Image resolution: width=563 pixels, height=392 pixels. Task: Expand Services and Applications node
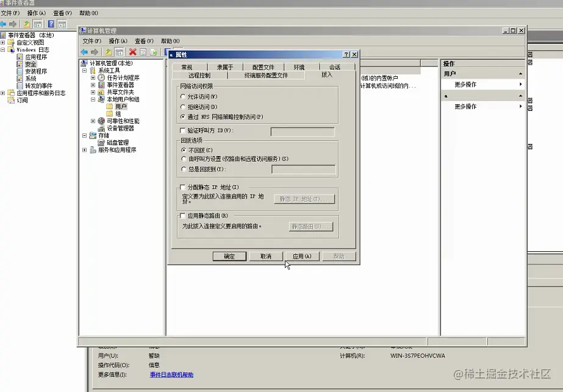pyautogui.click(x=84, y=150)
